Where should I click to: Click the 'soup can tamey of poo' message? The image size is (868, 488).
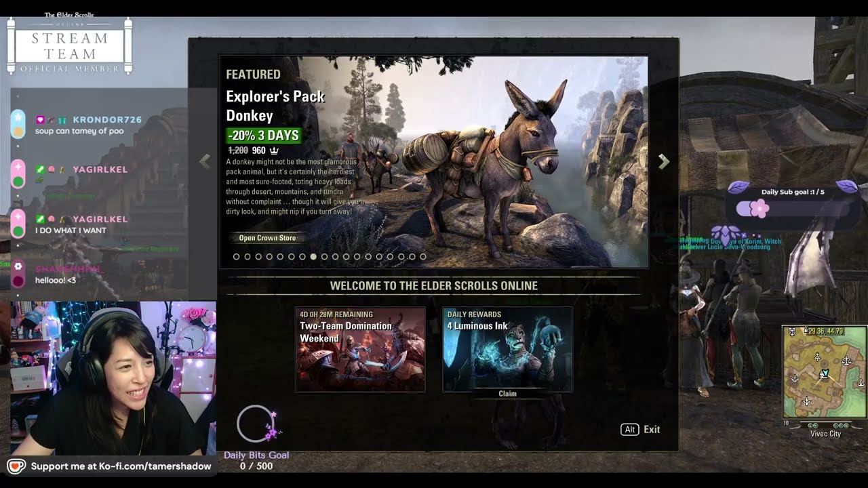[x=79, y=131]
